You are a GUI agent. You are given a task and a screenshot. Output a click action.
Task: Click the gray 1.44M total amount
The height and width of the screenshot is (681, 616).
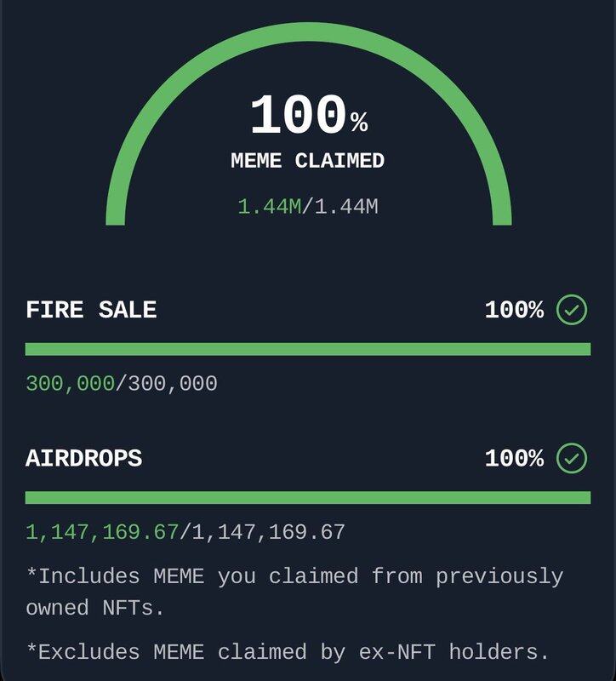pyautogui.click(x=346, y=206)
